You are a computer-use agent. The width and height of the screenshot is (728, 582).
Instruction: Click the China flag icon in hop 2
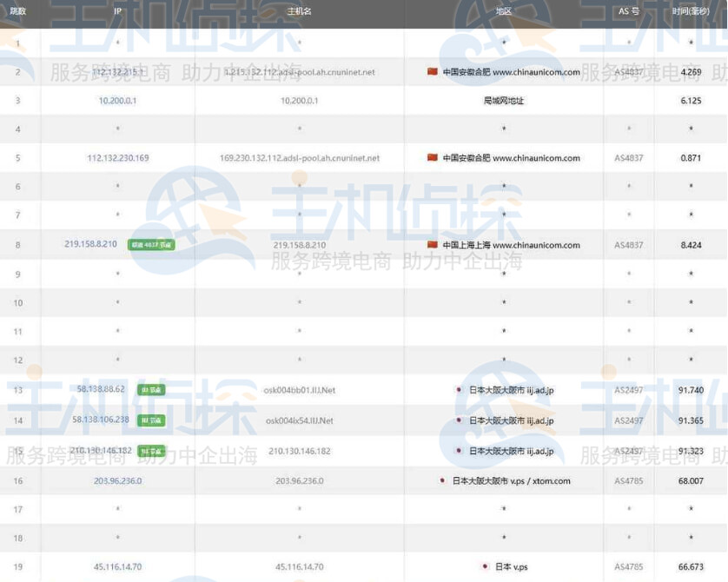click(432, 72)
